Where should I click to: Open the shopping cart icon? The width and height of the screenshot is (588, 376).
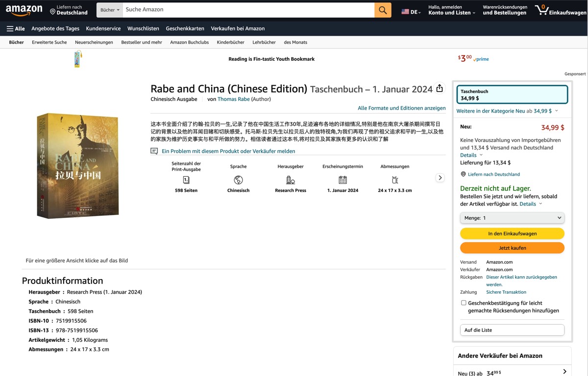pos(541,10)
